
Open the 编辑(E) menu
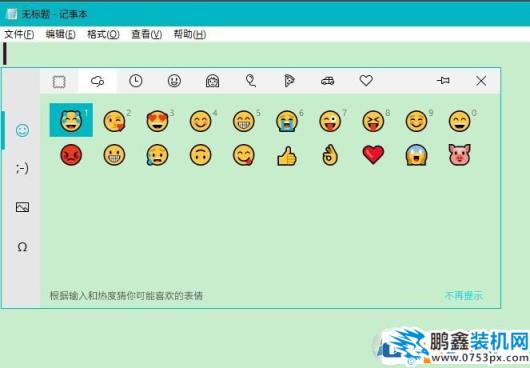[61, 34]
